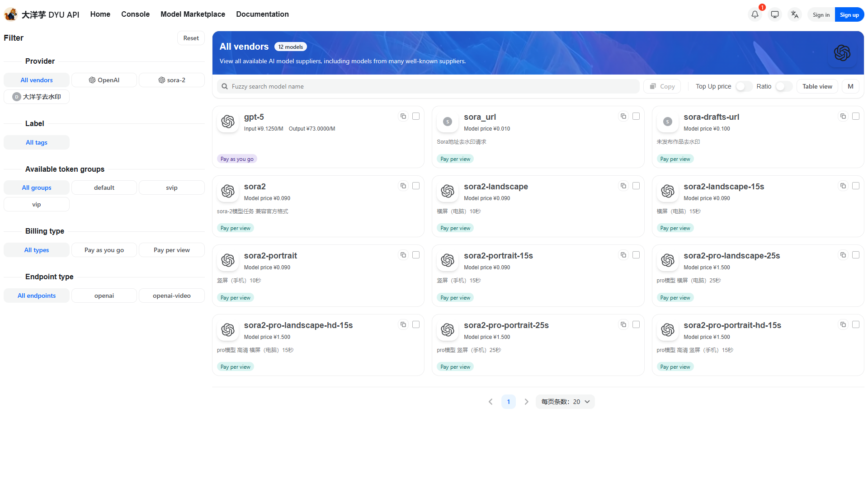This screenshot has width=868, height=488.
Task: Click the copy icon on sora2-landscape card
Action: point(623,186)
